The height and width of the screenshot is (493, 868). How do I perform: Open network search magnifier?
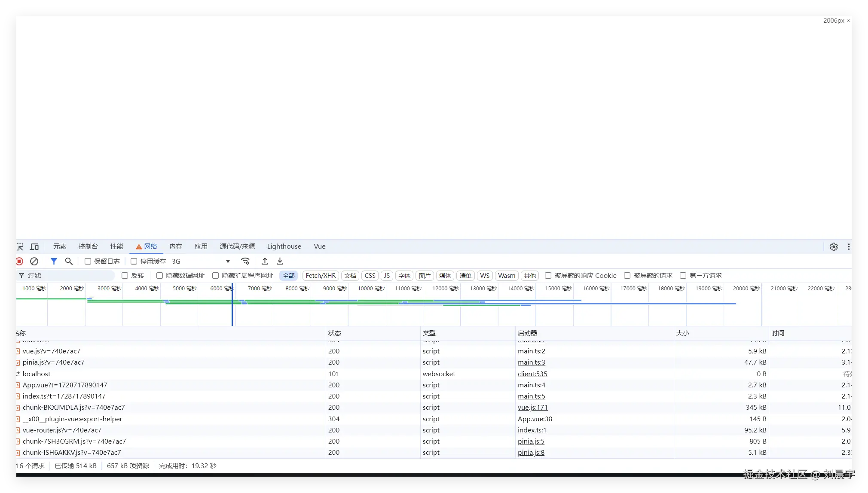point(69,261)
